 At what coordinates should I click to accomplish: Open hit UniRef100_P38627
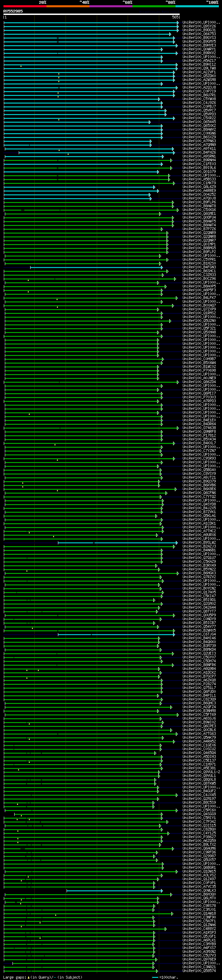click(199, 837)
